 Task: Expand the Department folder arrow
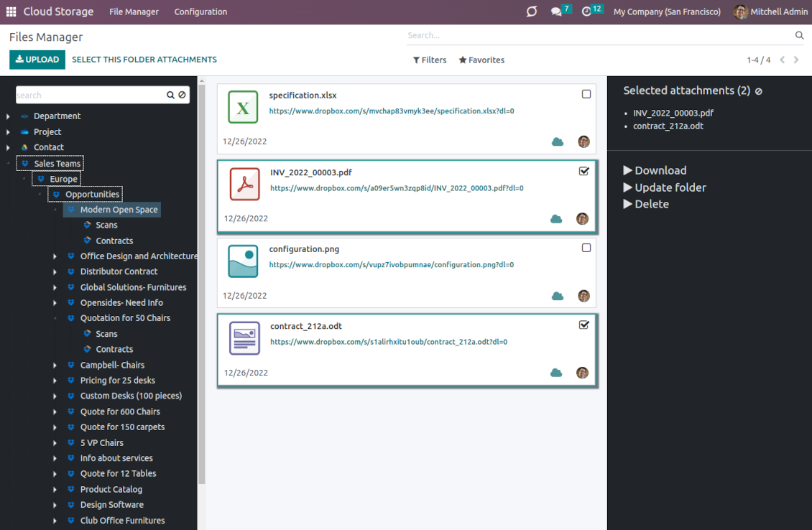[8, 116]
